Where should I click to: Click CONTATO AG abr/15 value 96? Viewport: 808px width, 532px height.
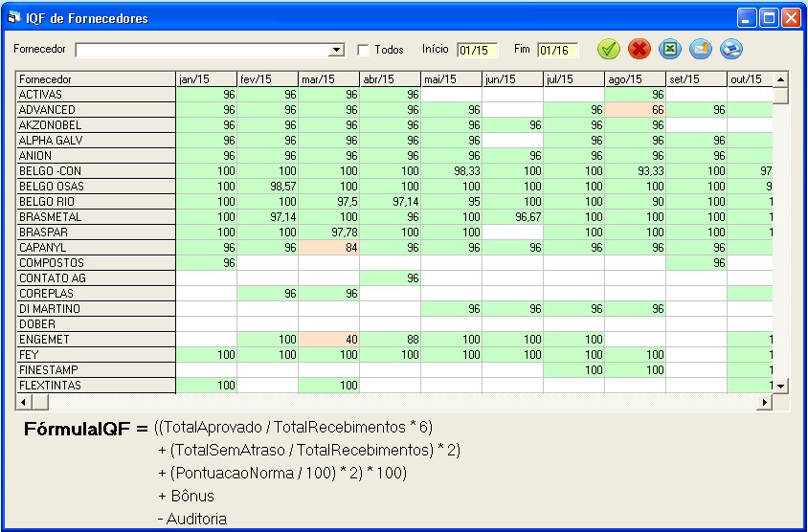click(x=390, y=278)
